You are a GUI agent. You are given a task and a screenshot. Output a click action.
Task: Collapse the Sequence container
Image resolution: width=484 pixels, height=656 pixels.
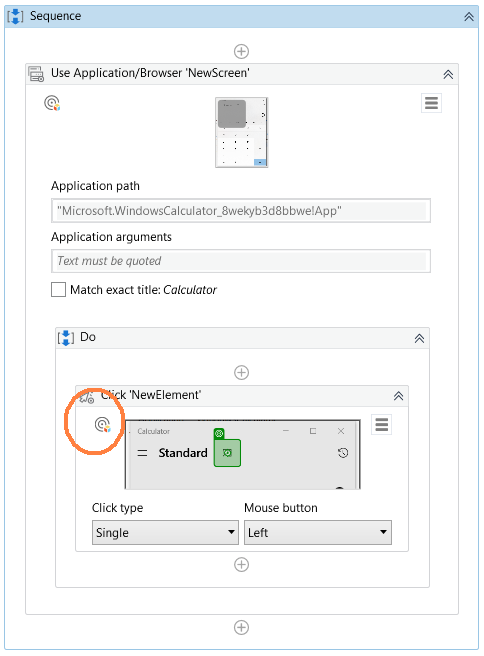[469, 17]
